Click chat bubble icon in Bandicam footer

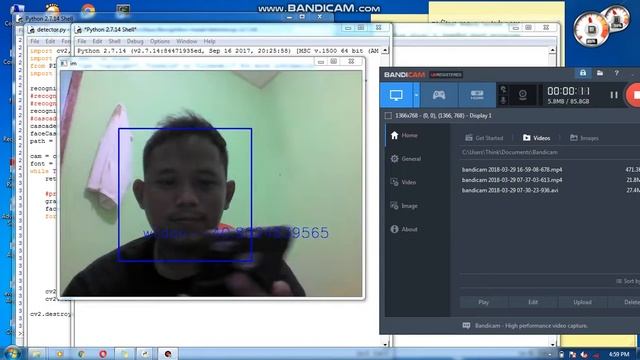pyautogui.click(x=466, y=326)
